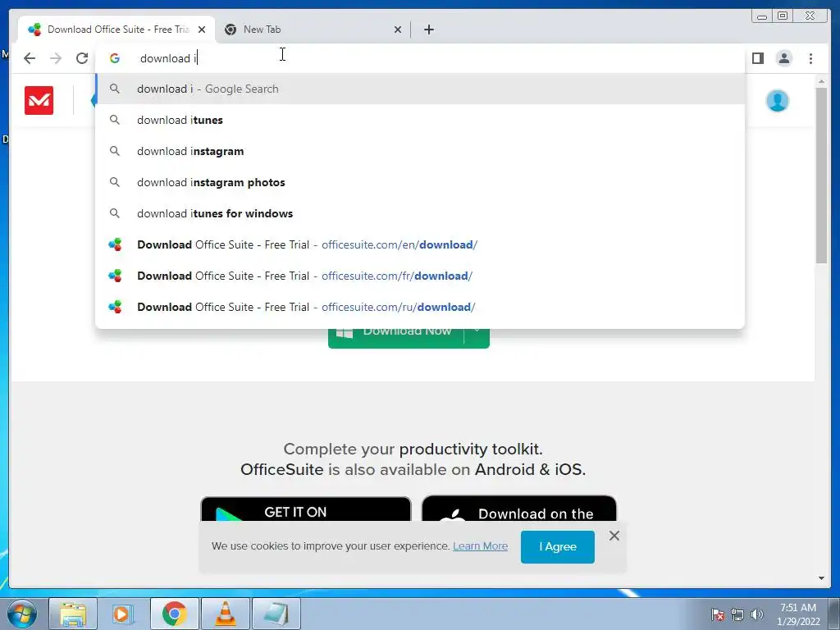The height and width of the screenshot is (630, 840).
Task: Click the scrollbar up arrow
Action: (x=821, y=81)
